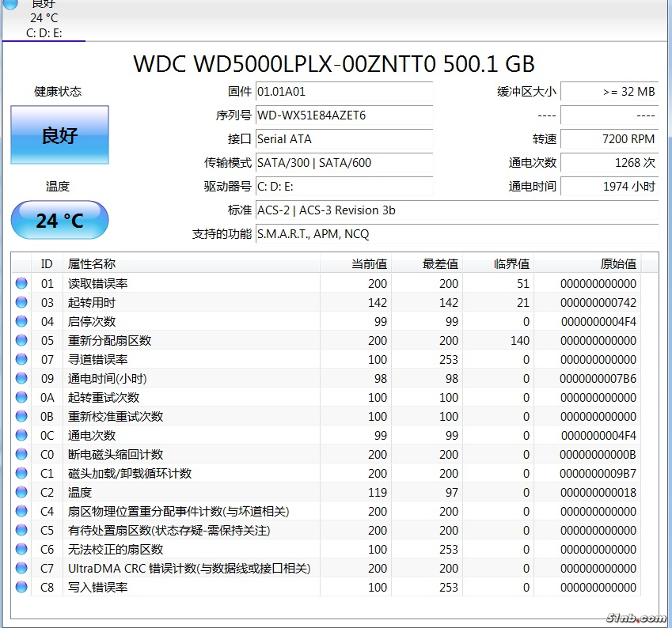The width and height of the screenshot is (672, 628).
Task: Click status icon for attribute C1 磁头加载/卸载循环计数
Action: [x=21, y=473]
